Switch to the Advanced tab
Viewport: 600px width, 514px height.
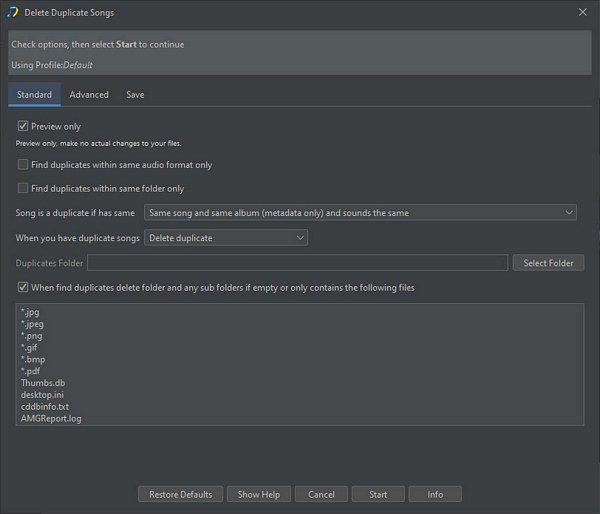coord(89,95)
